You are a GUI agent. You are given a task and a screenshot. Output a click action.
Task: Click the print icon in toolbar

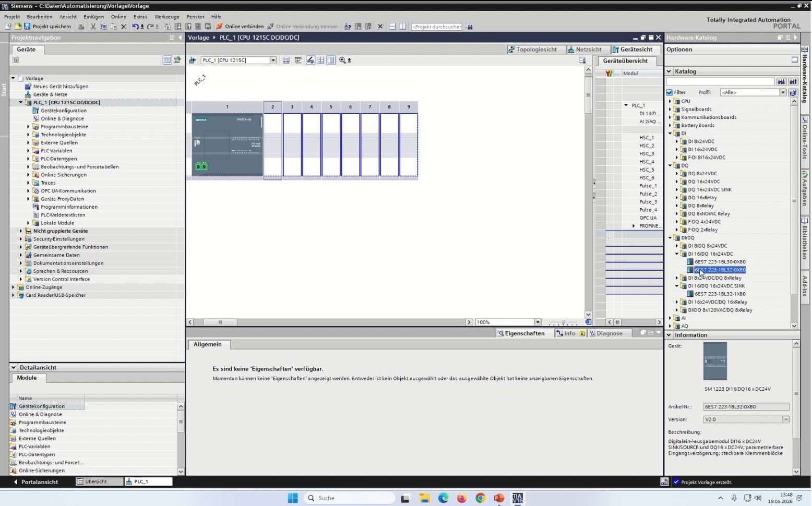(81, 26)
